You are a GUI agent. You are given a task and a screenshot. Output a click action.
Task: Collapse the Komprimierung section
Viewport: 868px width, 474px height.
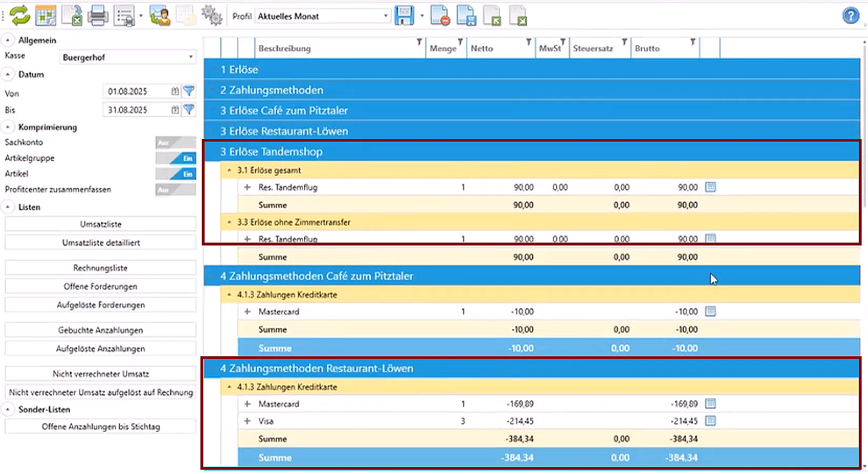(8, 127)
